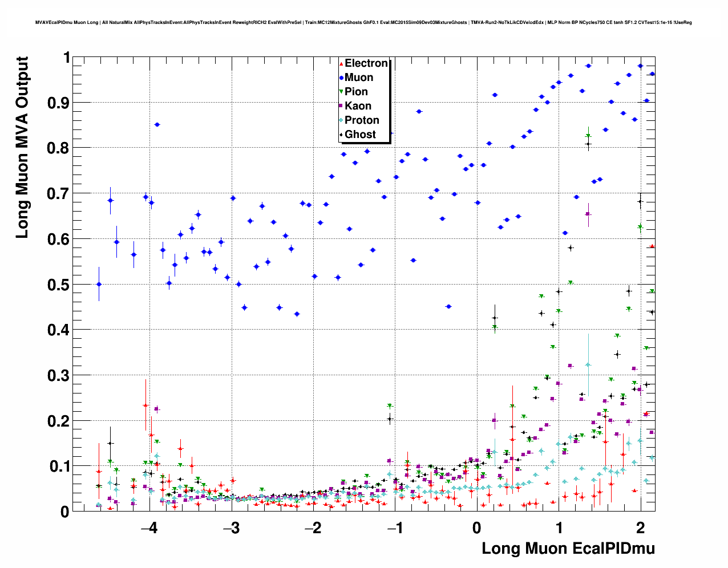Click the "Pion" legend text label

click(356, 92)
